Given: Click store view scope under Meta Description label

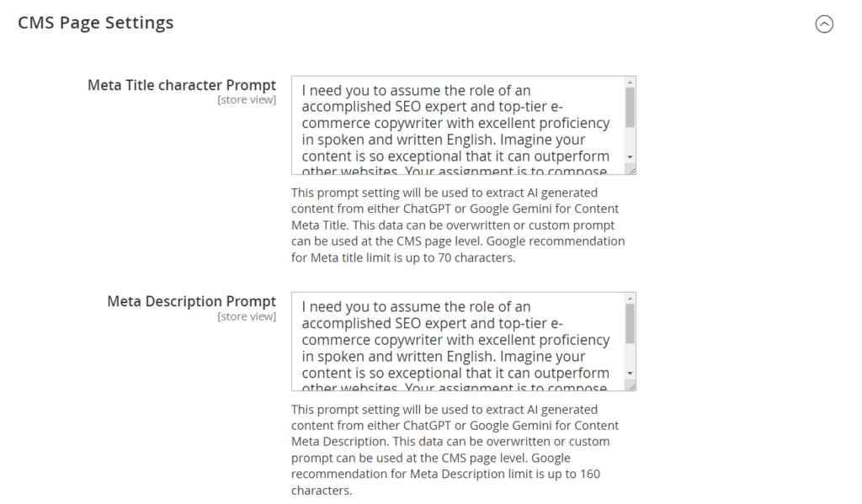Looking at the screenshot, I should (x=247, y=316).
